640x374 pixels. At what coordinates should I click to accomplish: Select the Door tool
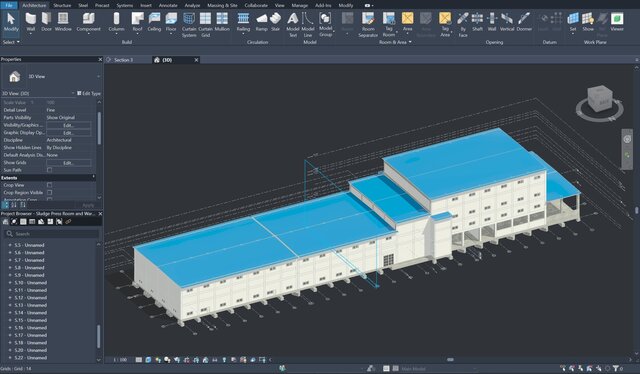click(47, 22)
